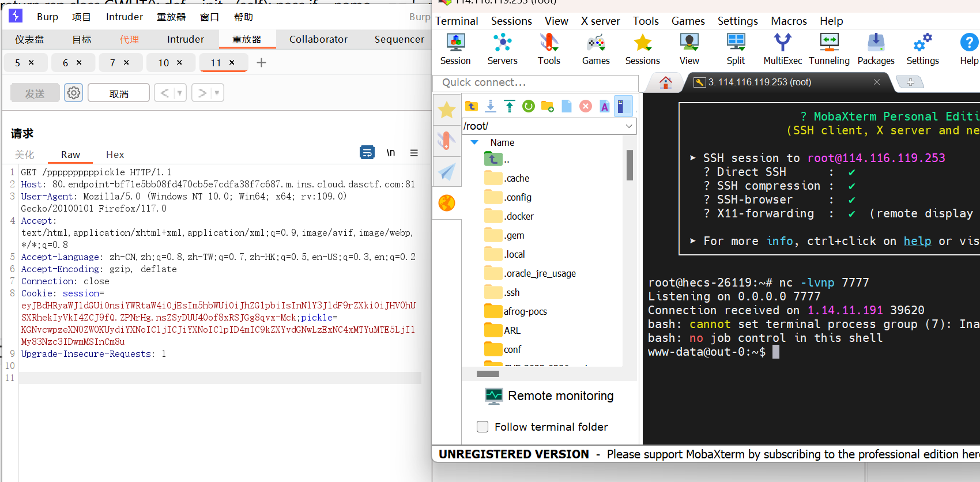Click the 取消 (Cancel) button
The image size is (980, 482).
coord(119,93)
